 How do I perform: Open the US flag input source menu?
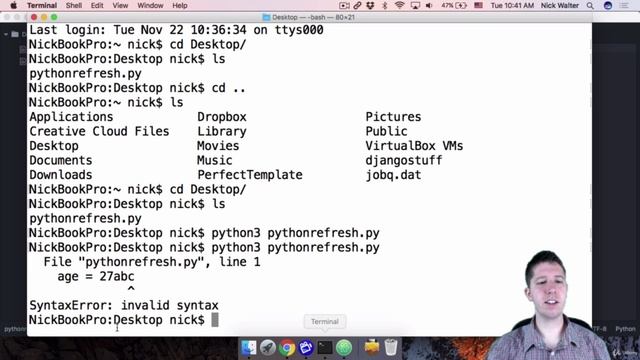478,5
